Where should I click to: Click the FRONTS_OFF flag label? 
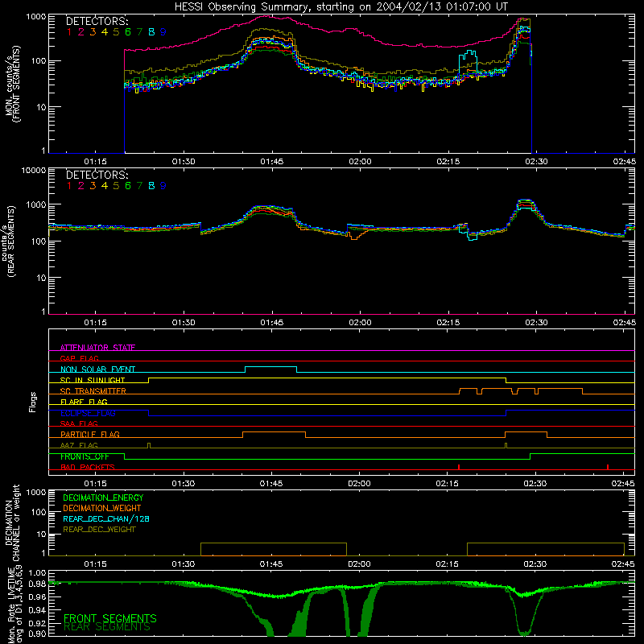[x=85, y=456]
